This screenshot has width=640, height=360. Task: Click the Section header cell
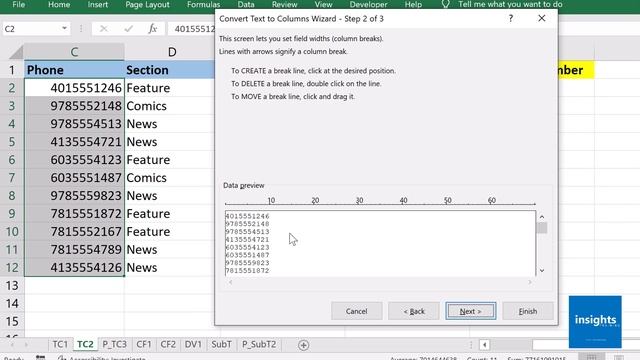(x=169, y=70)
